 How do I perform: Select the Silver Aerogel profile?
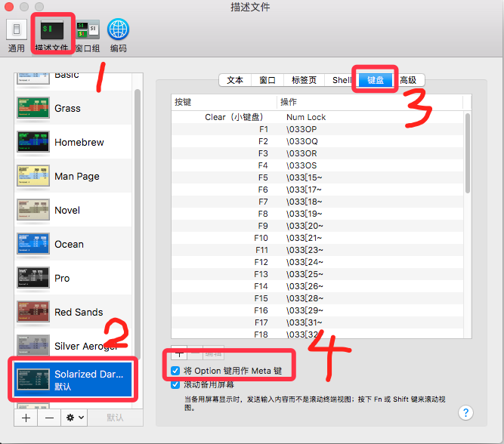click(73, 345)
